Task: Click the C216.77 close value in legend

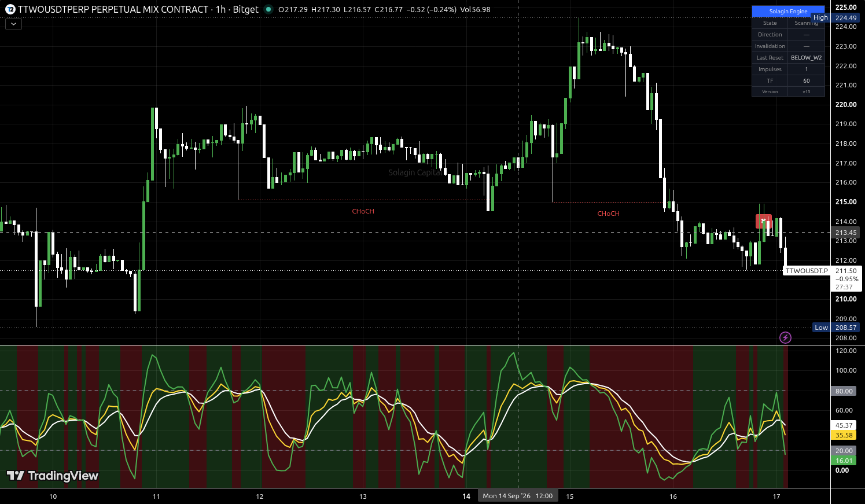Action: pos(388,10)
